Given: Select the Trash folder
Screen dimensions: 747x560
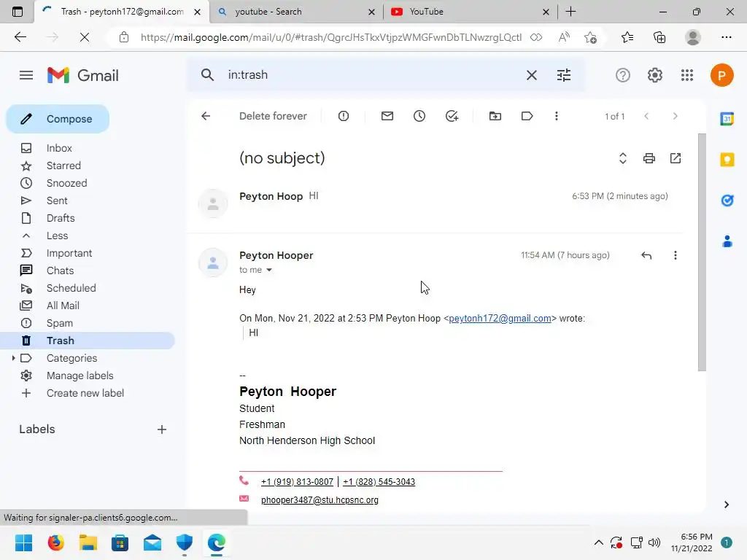Looking at the screenshot, I should (88, 341).
